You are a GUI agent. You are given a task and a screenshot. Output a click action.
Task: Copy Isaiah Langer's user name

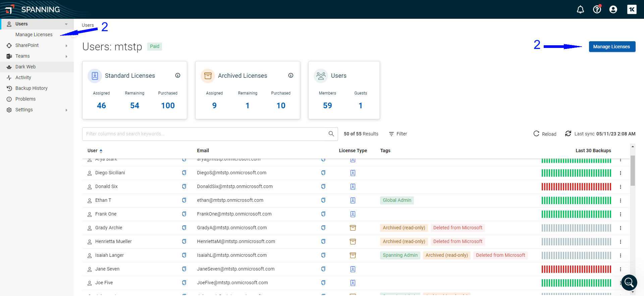point(184,255)
